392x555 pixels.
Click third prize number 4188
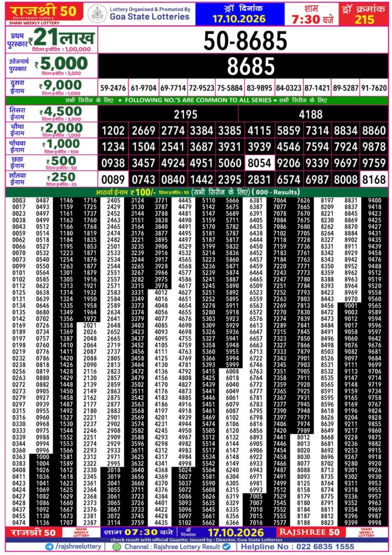coord(311,114)
